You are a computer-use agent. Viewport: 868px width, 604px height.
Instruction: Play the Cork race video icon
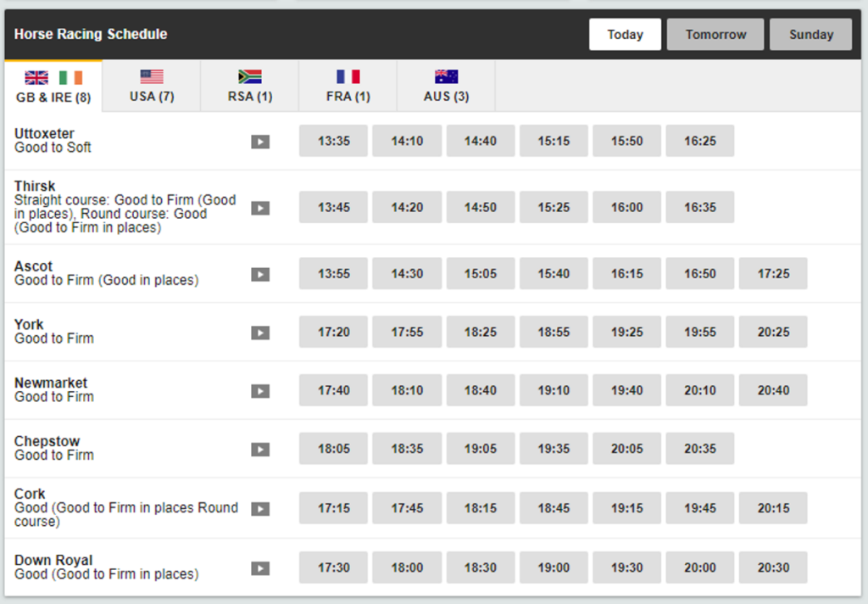[x=260, y=509]
